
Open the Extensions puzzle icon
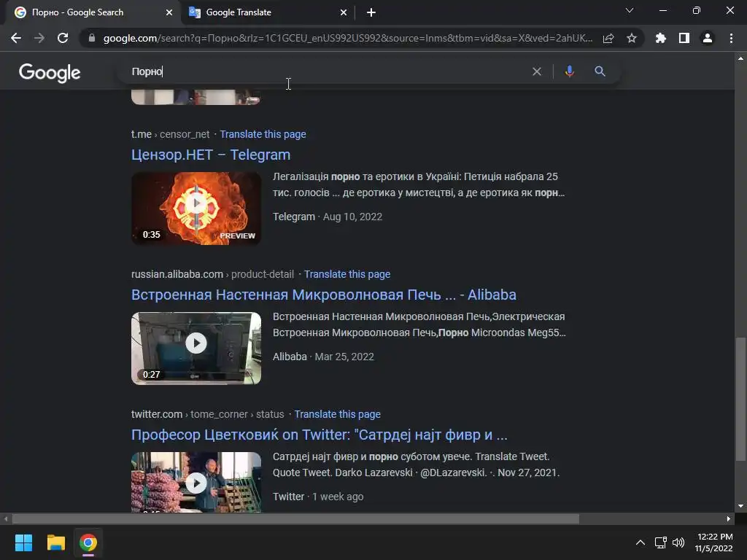tap(661, 38)
